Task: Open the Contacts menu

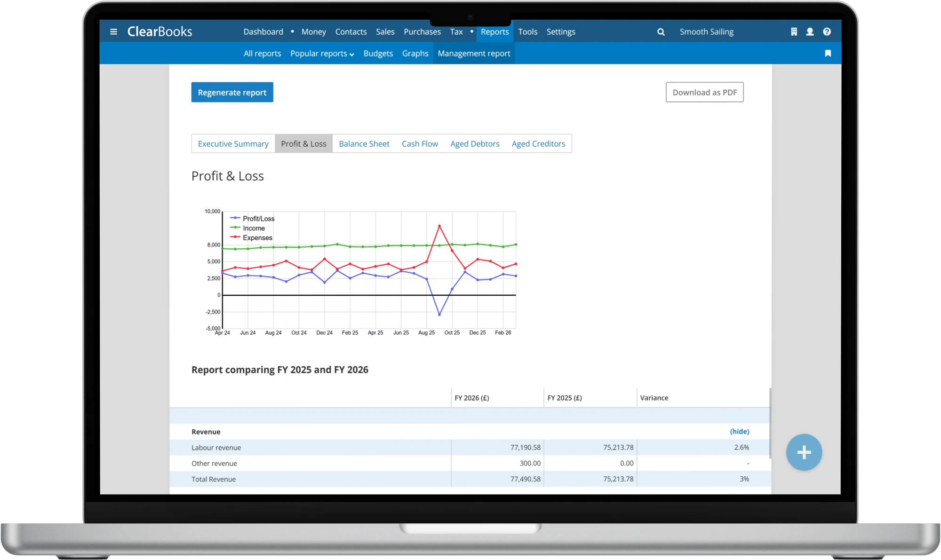Action: pos(351,32)
